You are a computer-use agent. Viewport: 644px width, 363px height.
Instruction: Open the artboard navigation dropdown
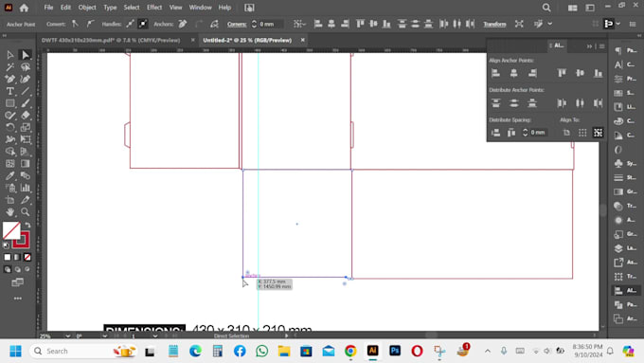pos(154,336)
